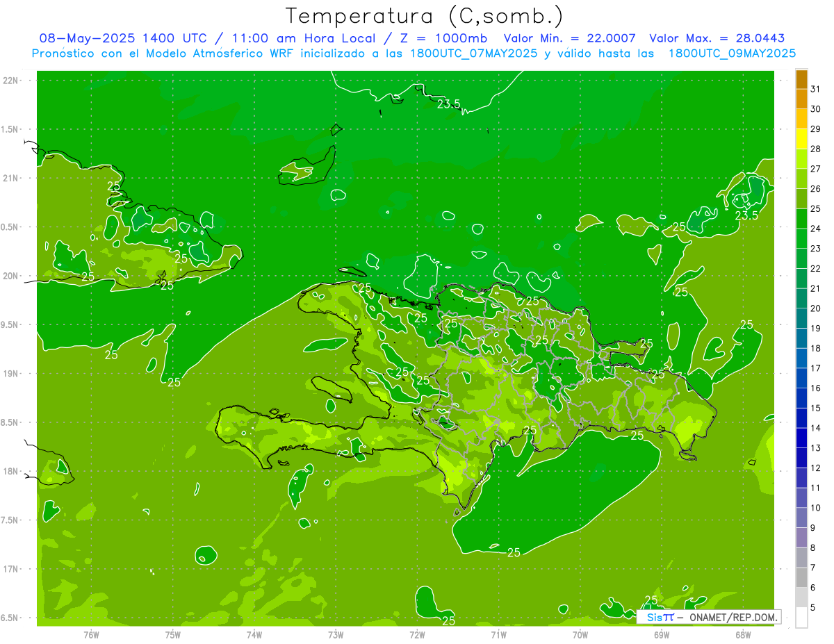
Task: Click the purple color bar segment between 9 and 10
Action: pos(801,518)
